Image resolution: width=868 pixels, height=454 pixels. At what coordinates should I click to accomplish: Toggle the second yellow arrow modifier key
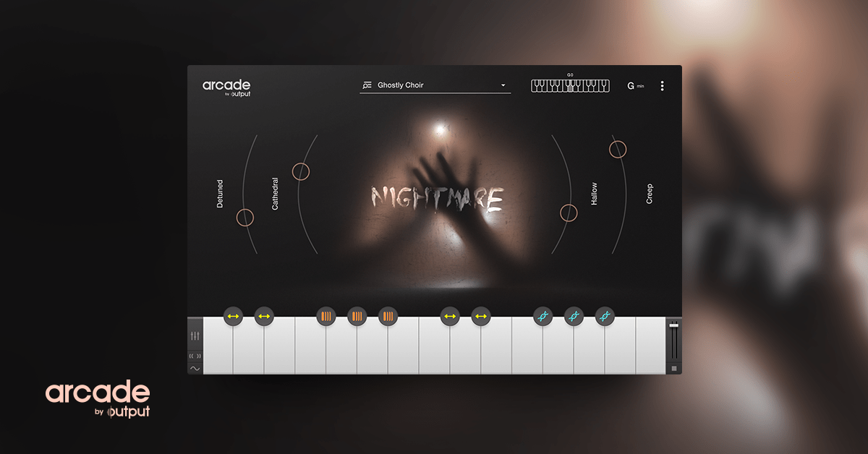(x=264, y=317)
